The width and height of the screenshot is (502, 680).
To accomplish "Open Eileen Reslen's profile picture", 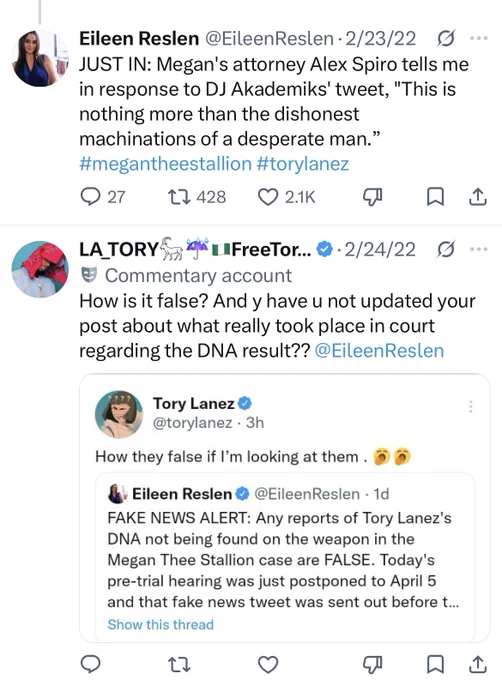I will [x=39, y=59].
